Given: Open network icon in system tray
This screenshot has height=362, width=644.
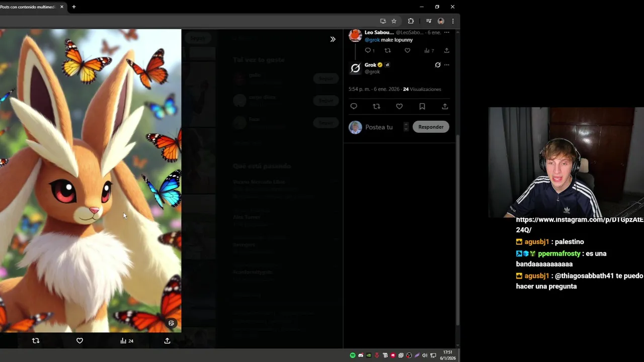Looking at the screenshot, I should point(433,355).
